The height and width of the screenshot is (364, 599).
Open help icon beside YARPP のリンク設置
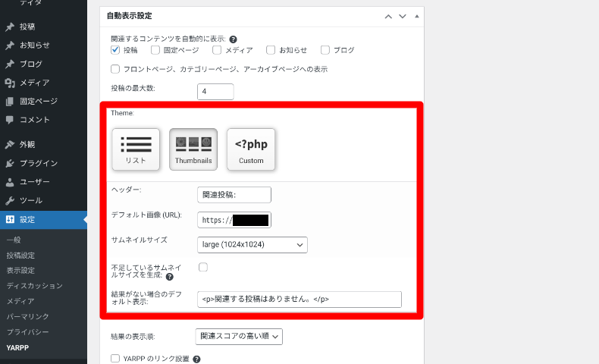(x=196, y=359)
